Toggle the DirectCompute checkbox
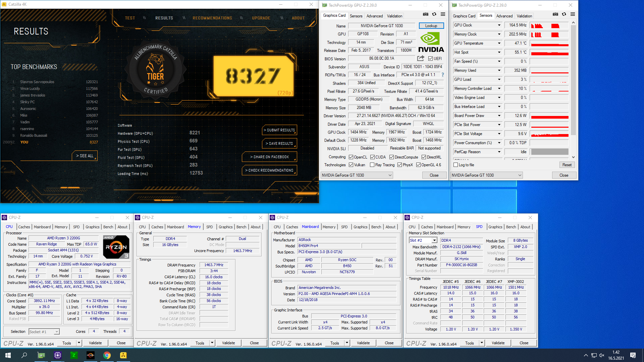This screenshot has width=644, height=362. (391, 157)
